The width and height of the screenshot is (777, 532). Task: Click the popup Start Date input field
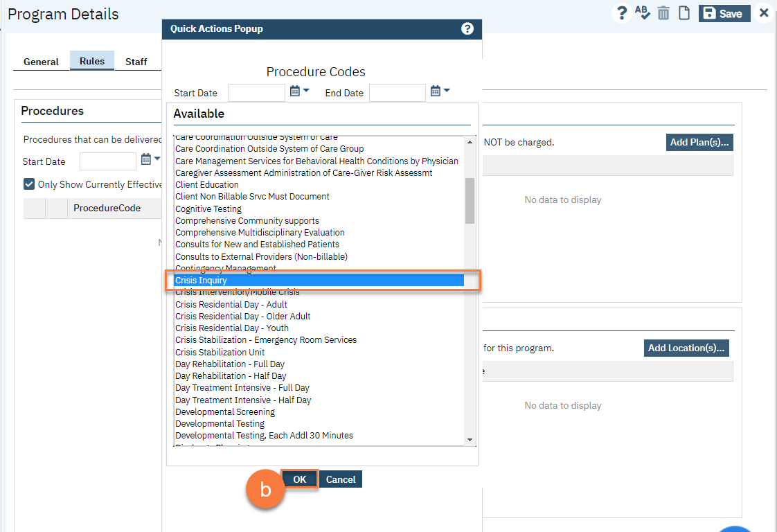(x=256, y=93)
